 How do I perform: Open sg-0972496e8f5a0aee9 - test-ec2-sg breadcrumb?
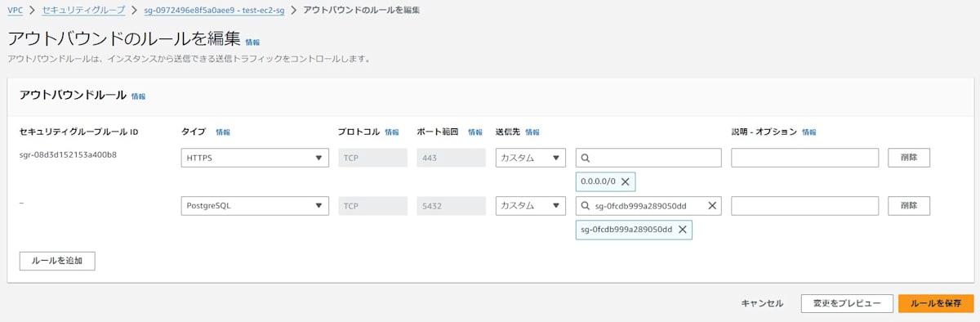(x=213, y=10)
